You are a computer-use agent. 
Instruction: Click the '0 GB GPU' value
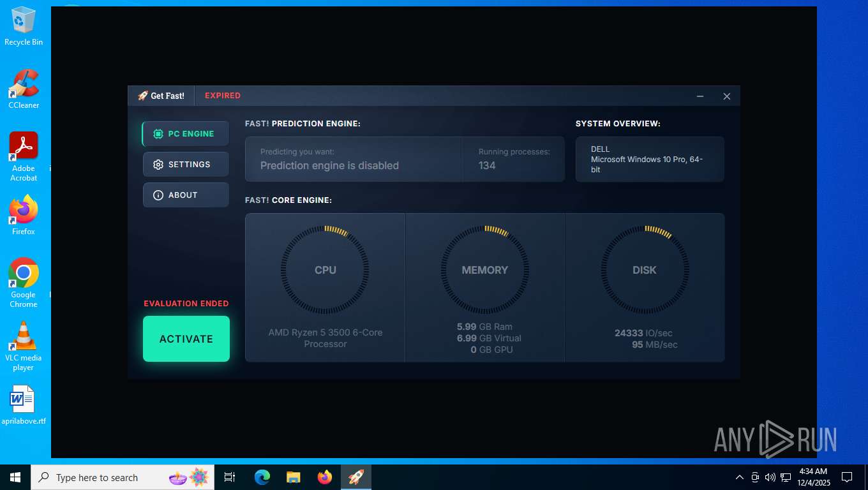point(491,350)
